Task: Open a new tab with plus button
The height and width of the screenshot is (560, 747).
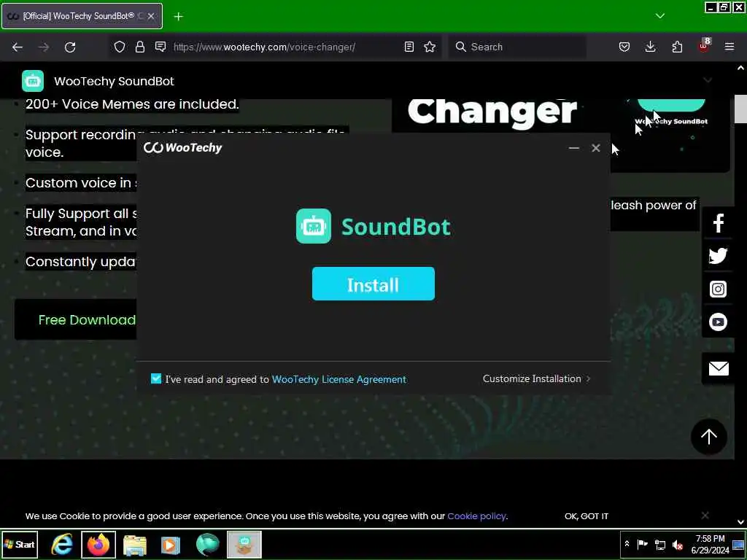Action: 178,17
